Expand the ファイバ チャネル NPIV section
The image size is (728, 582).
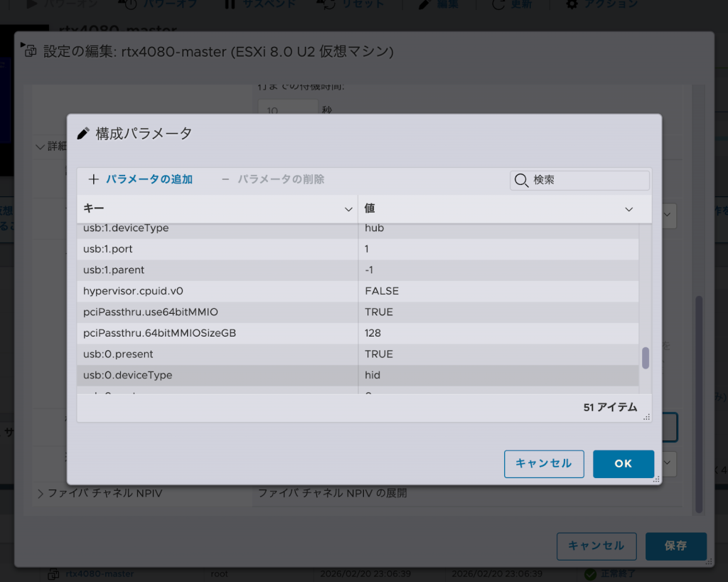[41, 493]
